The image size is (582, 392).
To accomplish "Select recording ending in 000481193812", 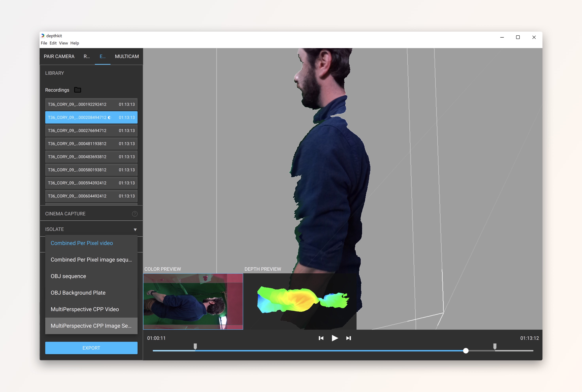I will click(91, 144).
